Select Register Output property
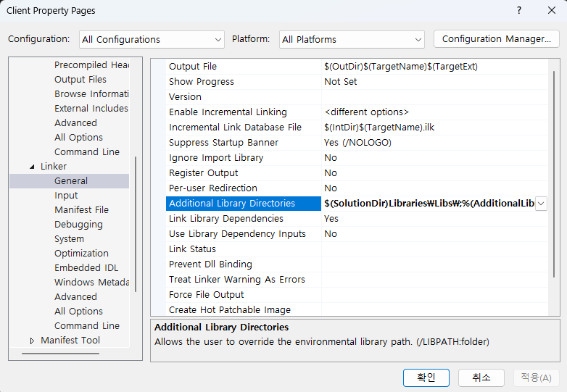Viewport: 567px width, 392px height. point(203,172)
